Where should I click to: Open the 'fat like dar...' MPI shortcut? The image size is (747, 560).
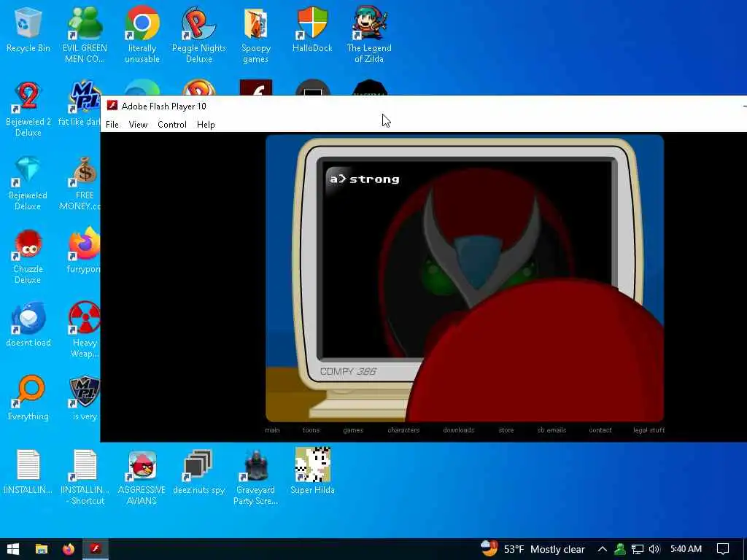(x=79, y=104)
